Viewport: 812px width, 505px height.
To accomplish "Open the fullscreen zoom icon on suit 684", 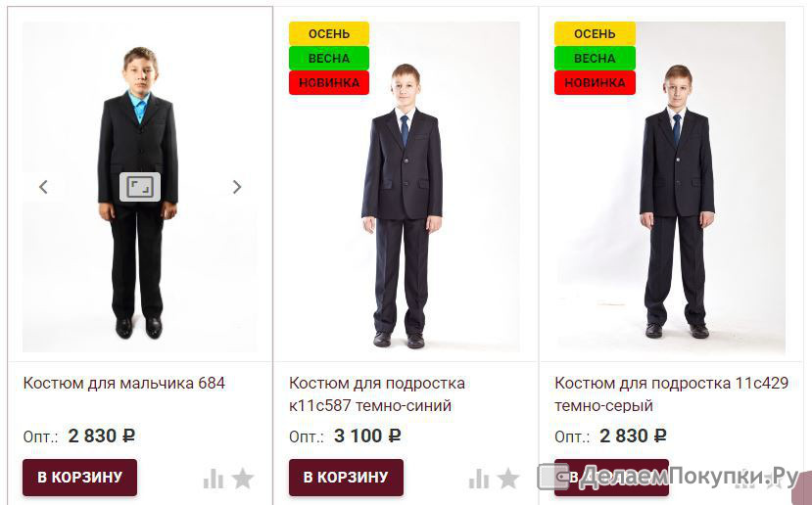I will [140, 187].
